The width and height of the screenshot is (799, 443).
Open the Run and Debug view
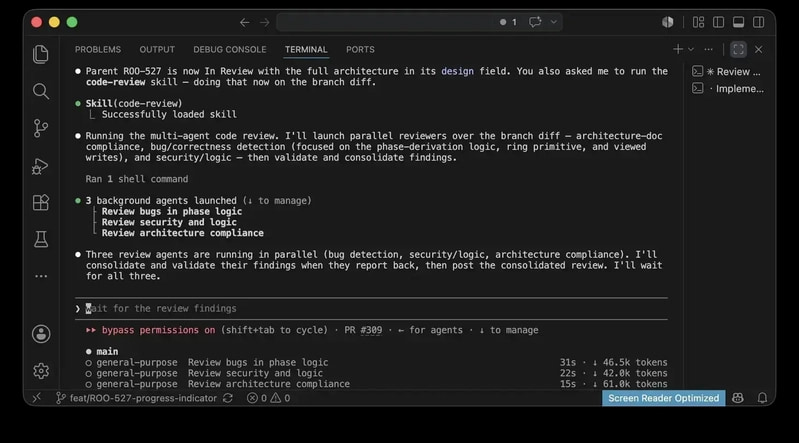point(41,166)
